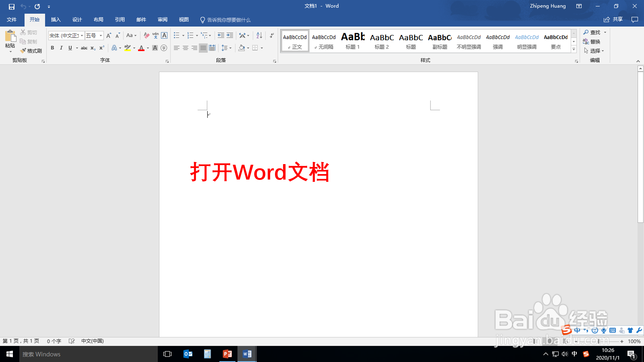The width and height of the screenshot is (644, 362).
Task: Click the Sort A-Z icon
Action: click(259, 35)
